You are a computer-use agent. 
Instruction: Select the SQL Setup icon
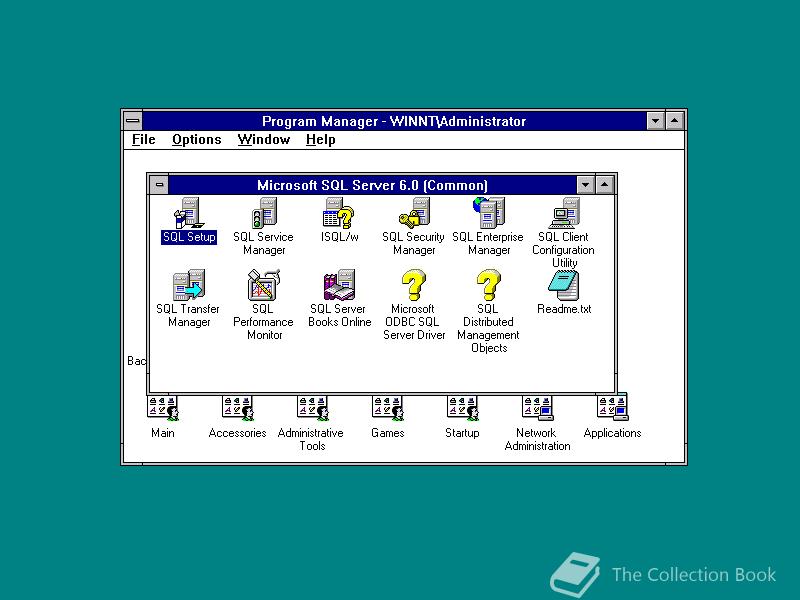click(189, 213)
